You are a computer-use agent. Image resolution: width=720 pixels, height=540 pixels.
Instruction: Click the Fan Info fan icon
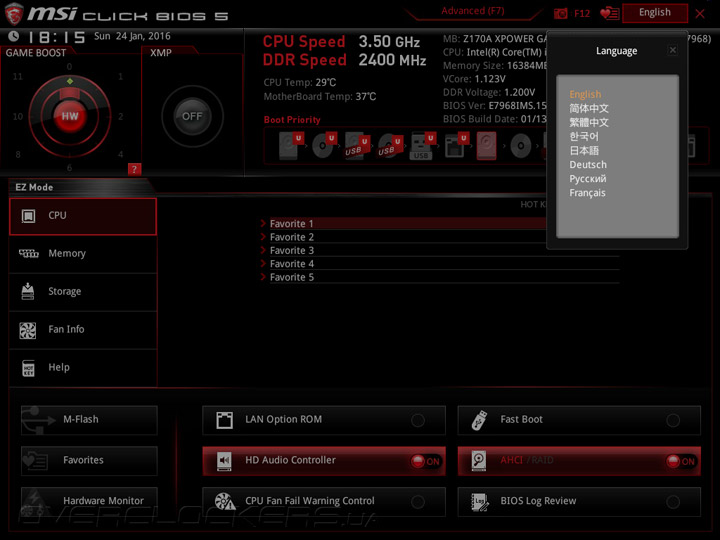click(28, 330)
